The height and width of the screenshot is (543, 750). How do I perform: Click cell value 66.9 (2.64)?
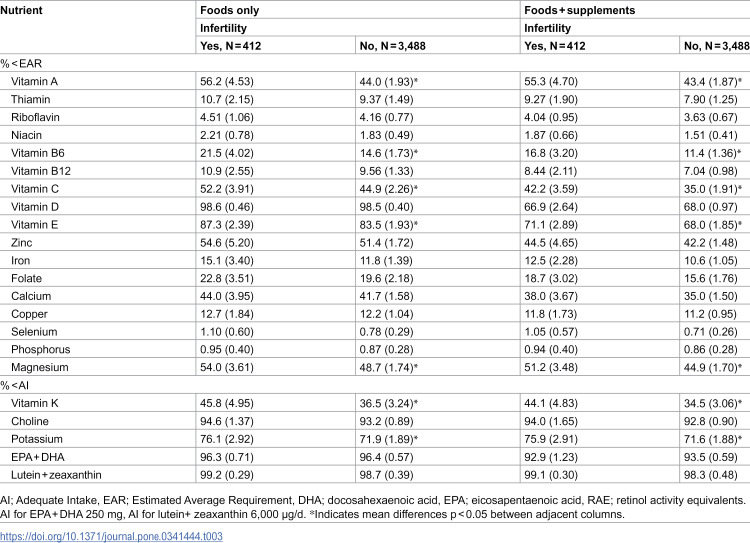pos(551,207)
